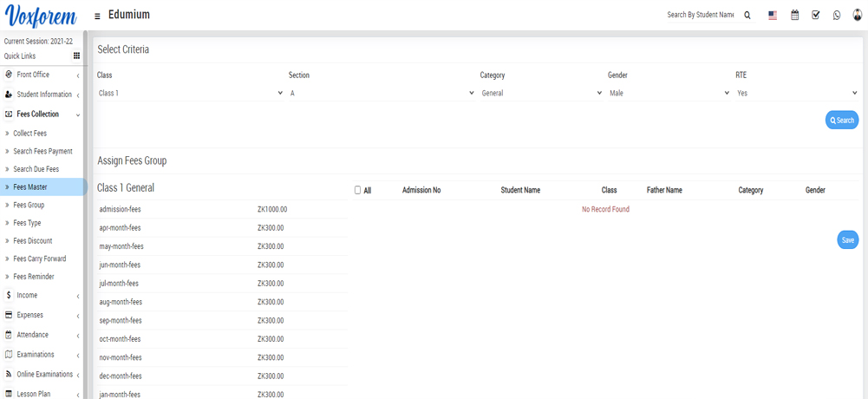868x399 pixels.
Task: Expand the Examinations sidebar menu
Action: [36, 355]
